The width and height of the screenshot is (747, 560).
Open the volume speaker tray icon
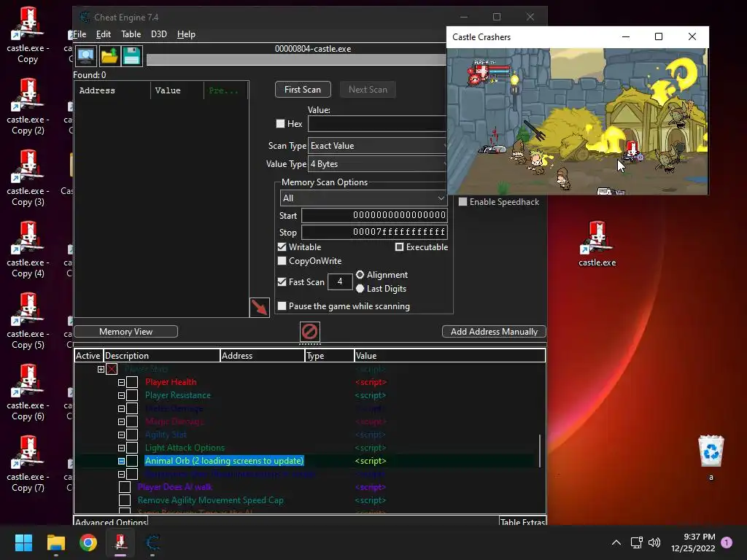(x=654, y=542)
